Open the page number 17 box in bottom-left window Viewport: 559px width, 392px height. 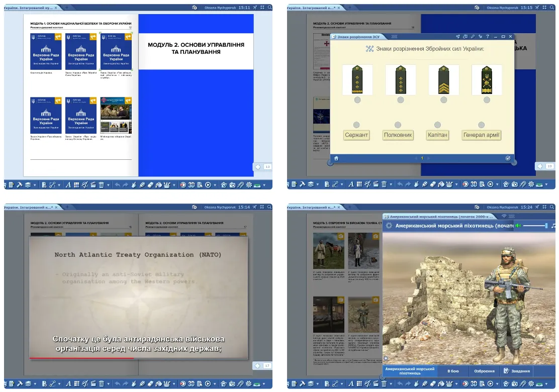click(267, 366)
